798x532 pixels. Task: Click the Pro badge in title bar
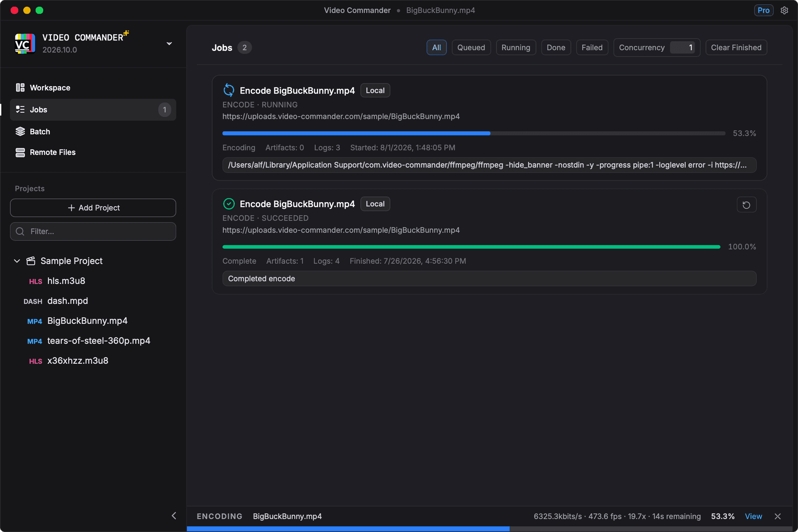(764, 10)
